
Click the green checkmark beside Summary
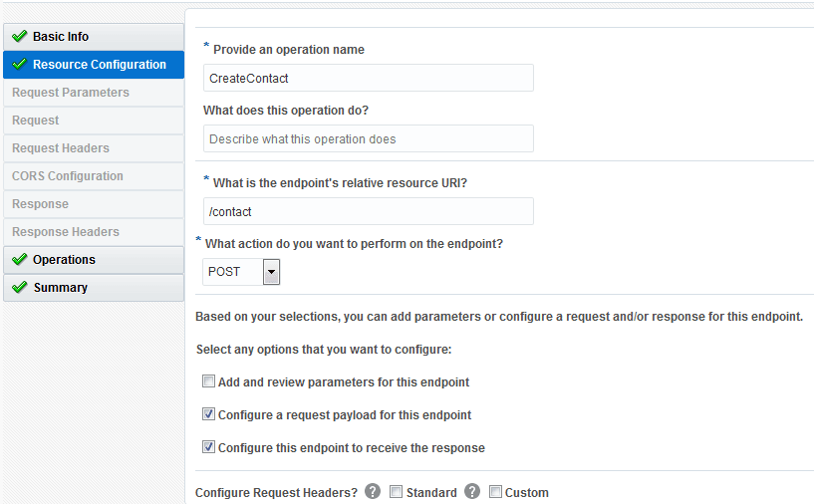[x=19, y=288]
